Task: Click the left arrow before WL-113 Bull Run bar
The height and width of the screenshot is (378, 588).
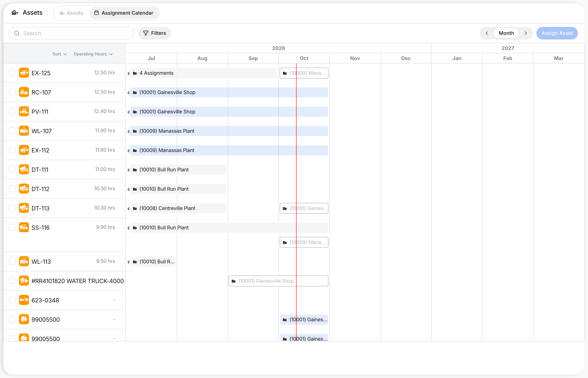Action: pos(128,262)
